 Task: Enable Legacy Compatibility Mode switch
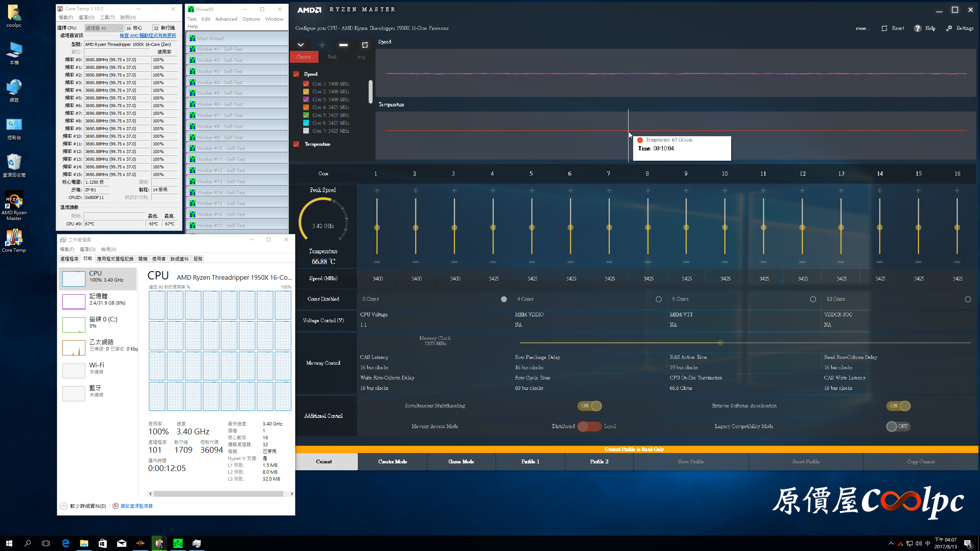tap(898, 426)
